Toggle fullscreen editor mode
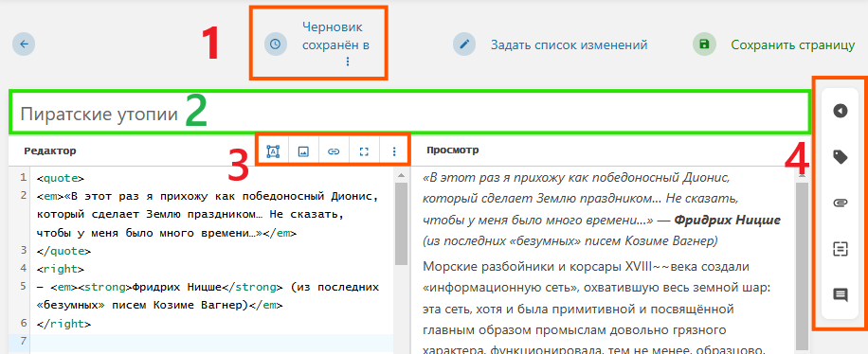 point(364,151)
